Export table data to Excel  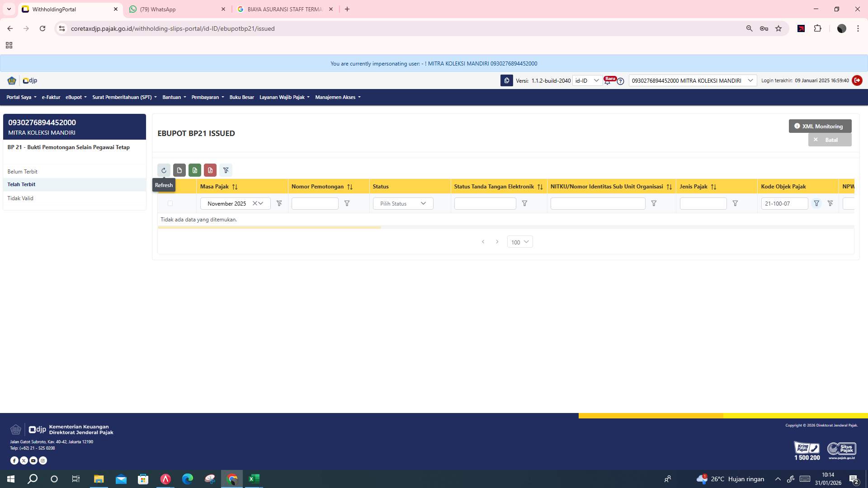195,170
